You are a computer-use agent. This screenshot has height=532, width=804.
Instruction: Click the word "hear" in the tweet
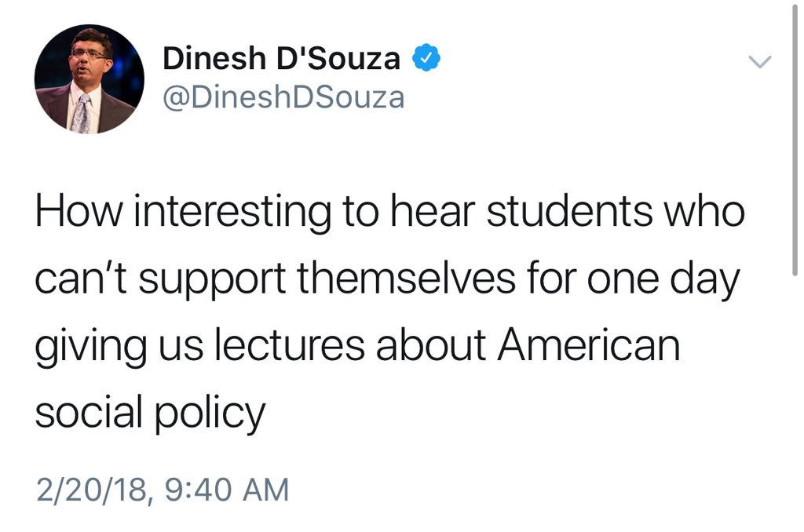point(433,211)
